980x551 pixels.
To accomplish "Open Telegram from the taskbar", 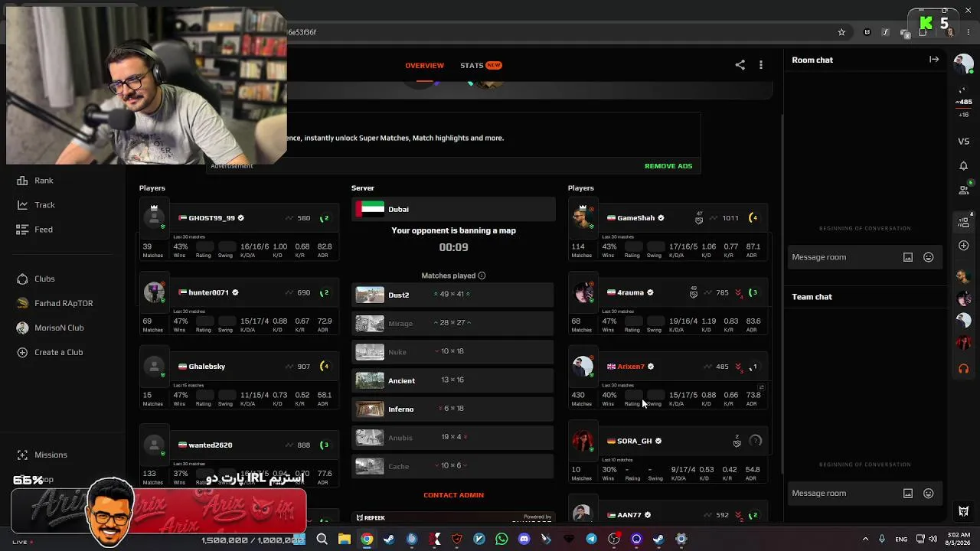I will pyautogui.click(x=591, y=540).
